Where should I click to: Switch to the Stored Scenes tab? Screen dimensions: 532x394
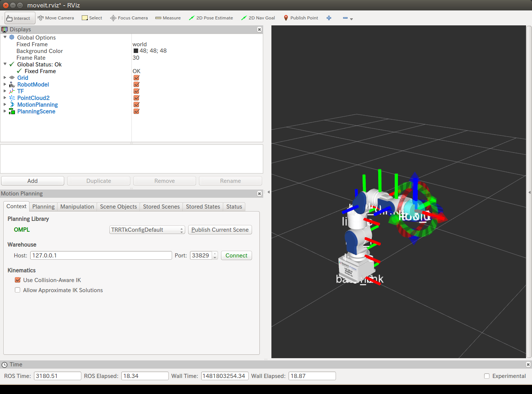click(161, 207)
